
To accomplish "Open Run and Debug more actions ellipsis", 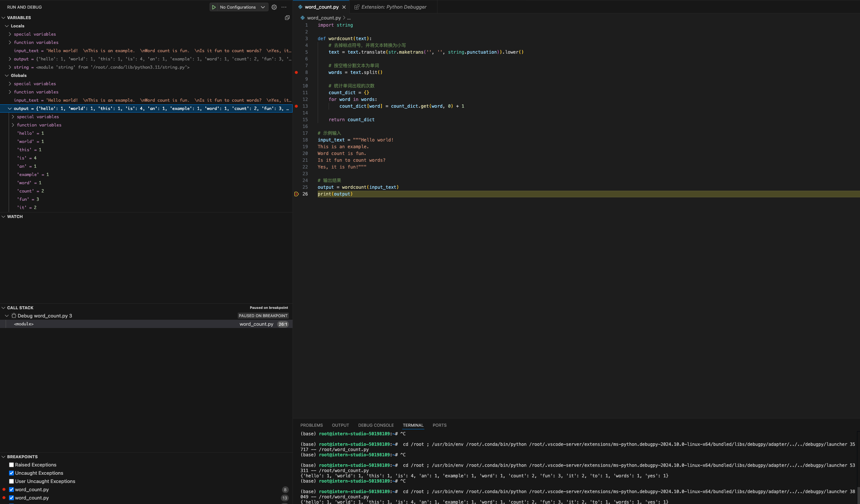I will tap(284, 7).
